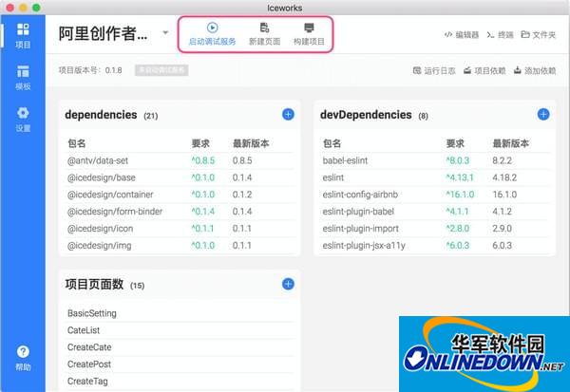Screen dimensions: 570x392
Task: Click eslint package name
Action: pos(333,177)
